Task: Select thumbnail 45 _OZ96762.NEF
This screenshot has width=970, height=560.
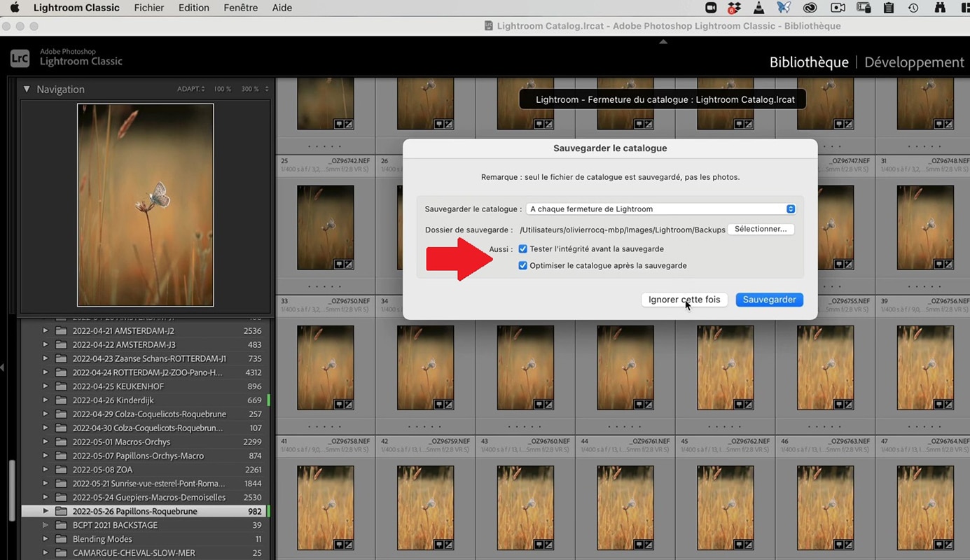Action: 725,507
